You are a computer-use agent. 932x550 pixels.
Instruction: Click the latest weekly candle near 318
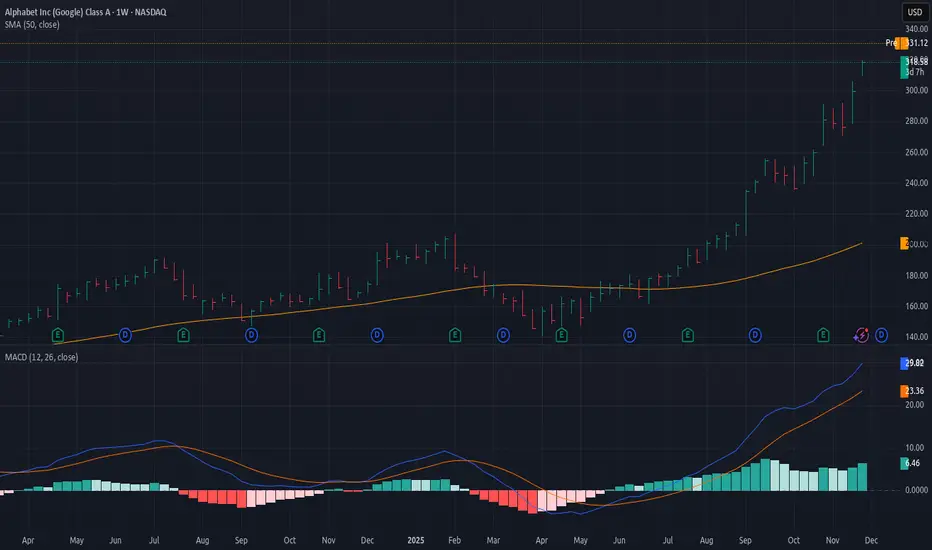pos(862,68)
